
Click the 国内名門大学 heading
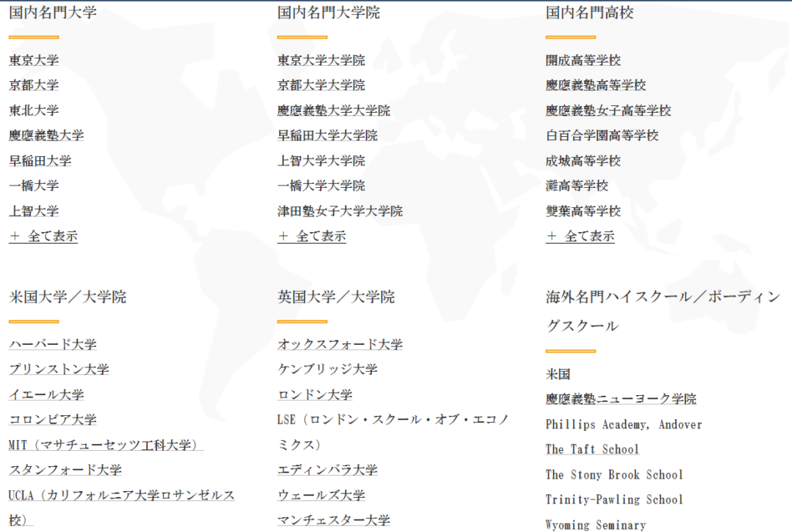coord(53,12)
